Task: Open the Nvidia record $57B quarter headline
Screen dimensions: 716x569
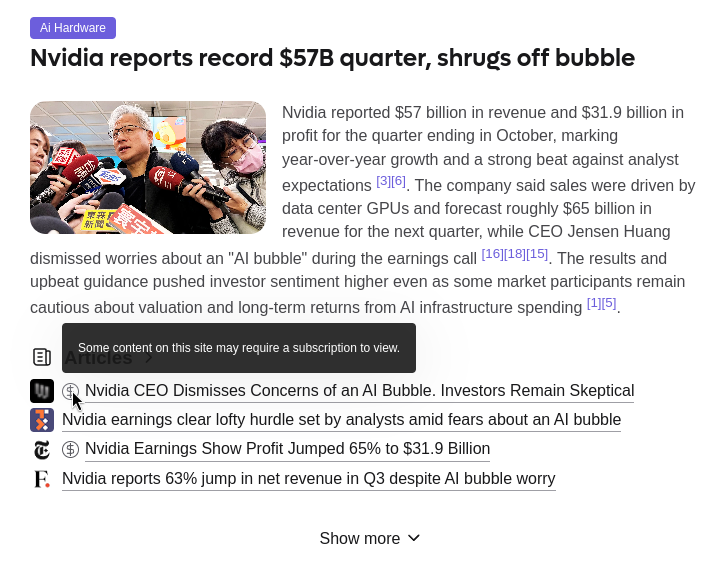Action: 332,58
